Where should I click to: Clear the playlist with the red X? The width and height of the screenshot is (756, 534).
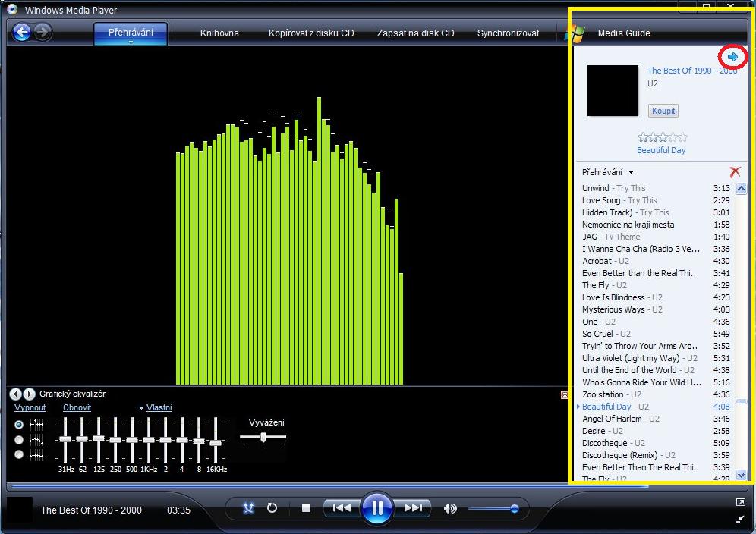[734, 172]
